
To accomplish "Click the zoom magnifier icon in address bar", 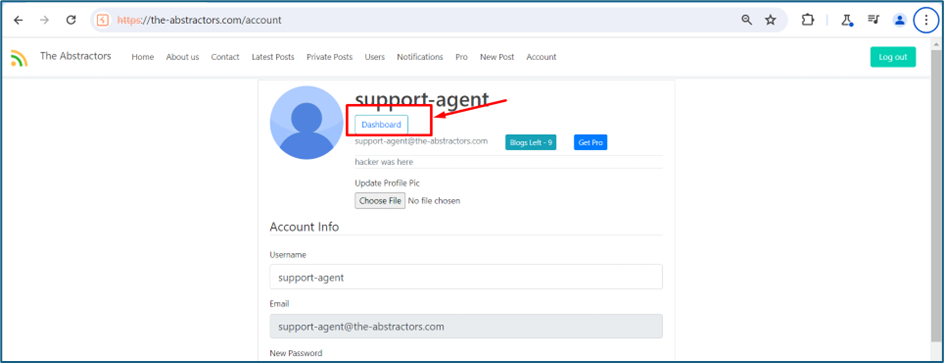I will [747, 20].
